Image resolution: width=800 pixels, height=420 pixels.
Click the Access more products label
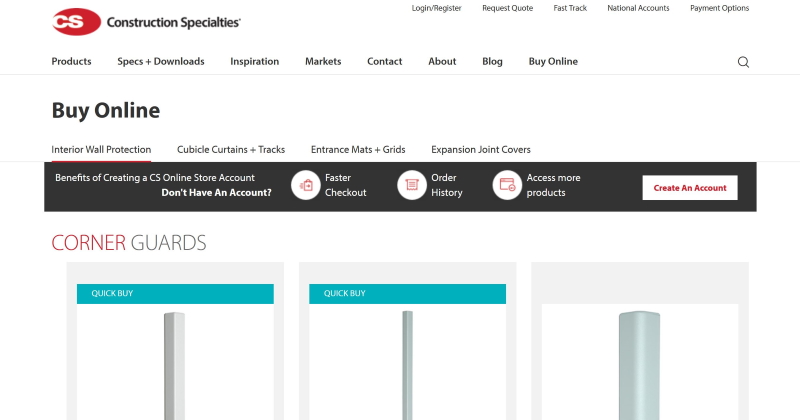[x=554, y=185]
